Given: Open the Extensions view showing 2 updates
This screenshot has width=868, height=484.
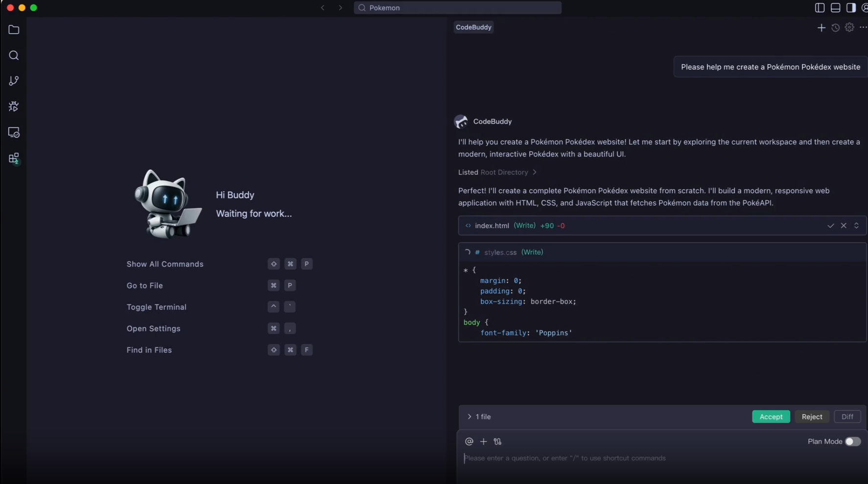Looking at the screenshot, I should [x=14, y=158].
